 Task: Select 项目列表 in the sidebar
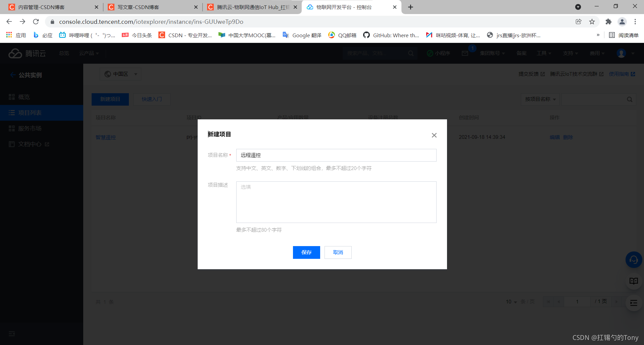tap(30, 113)
